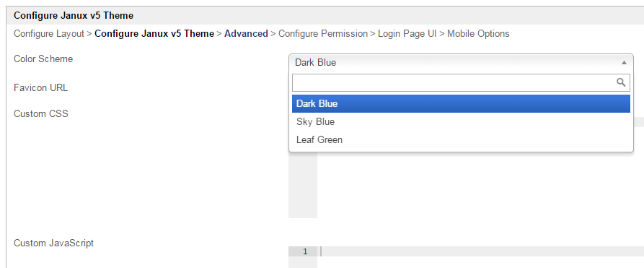Viewport: 644px width, 268px height.
Task: Click line number 1 in JavaScript gutter
Action: (305, 251)
